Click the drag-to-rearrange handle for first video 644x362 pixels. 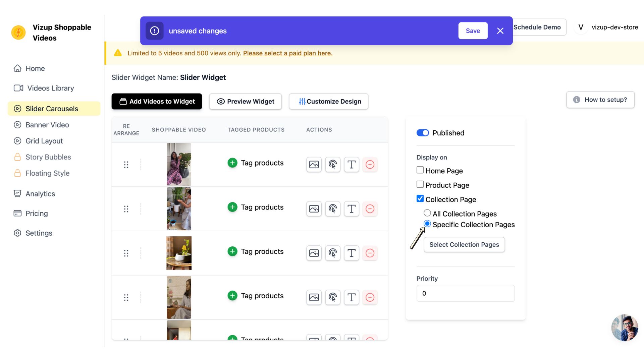[126, 165]
